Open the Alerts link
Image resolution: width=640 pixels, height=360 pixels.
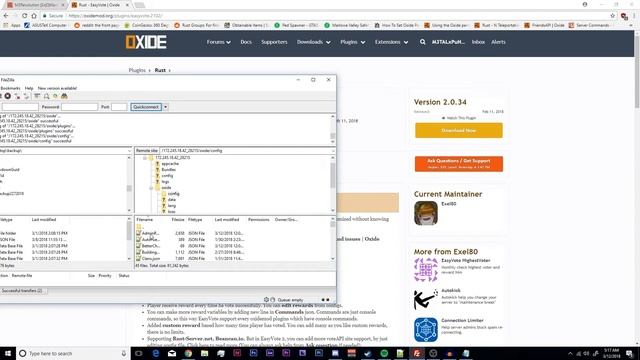(x=498, y=42)
